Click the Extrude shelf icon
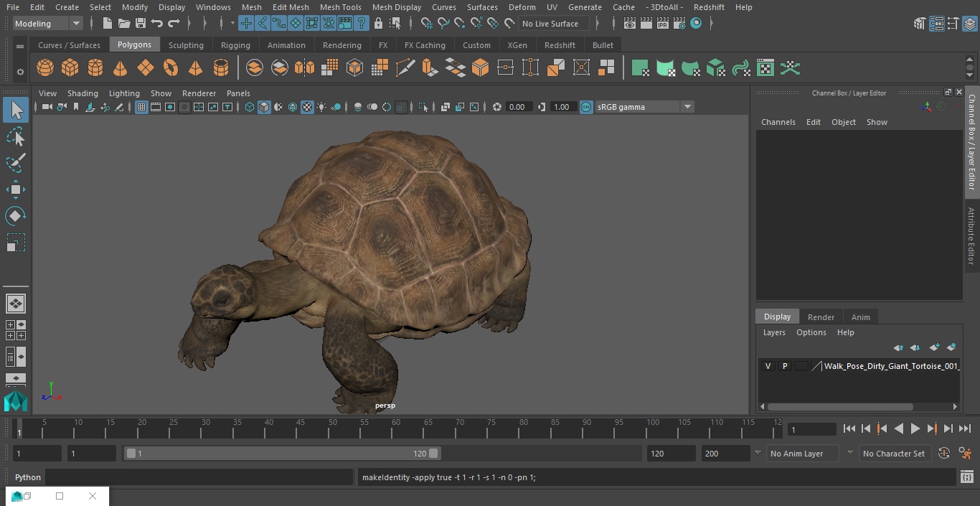980x506 pixels. [430, 68]
